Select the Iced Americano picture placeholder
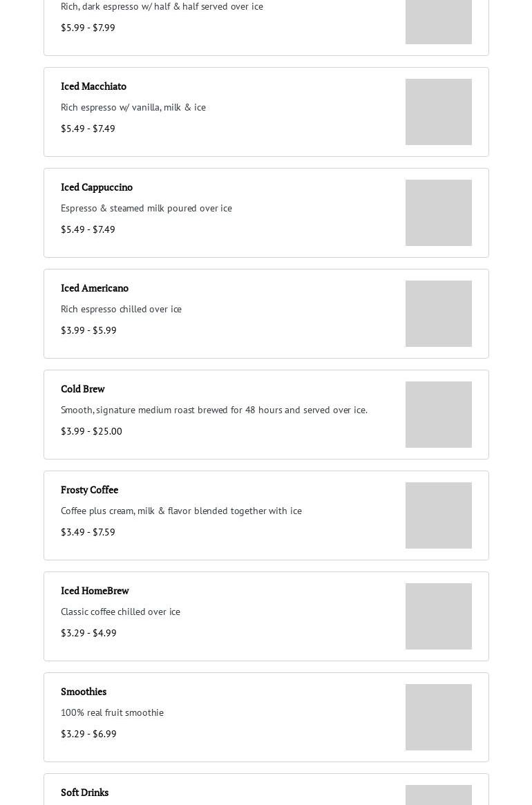 438,314
